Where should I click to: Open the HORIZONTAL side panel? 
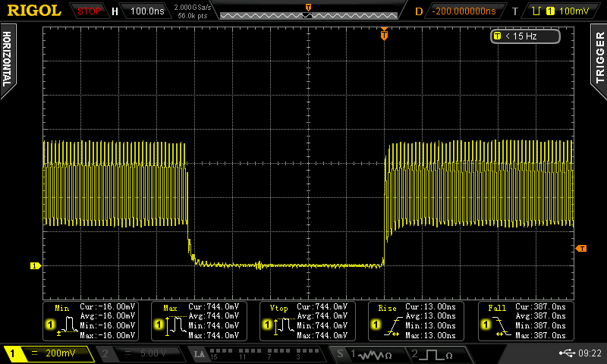pyautogui.click(x=8, y=61)
